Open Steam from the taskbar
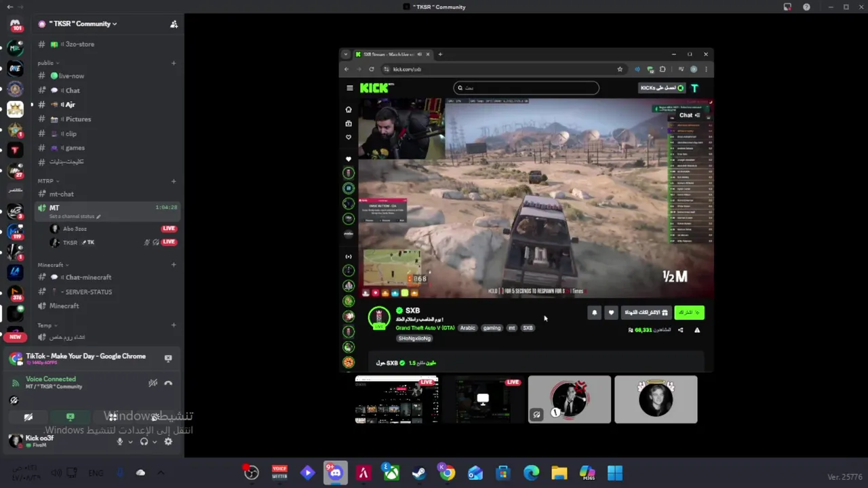Screen dimensions: 868x488 pos(418,473)
